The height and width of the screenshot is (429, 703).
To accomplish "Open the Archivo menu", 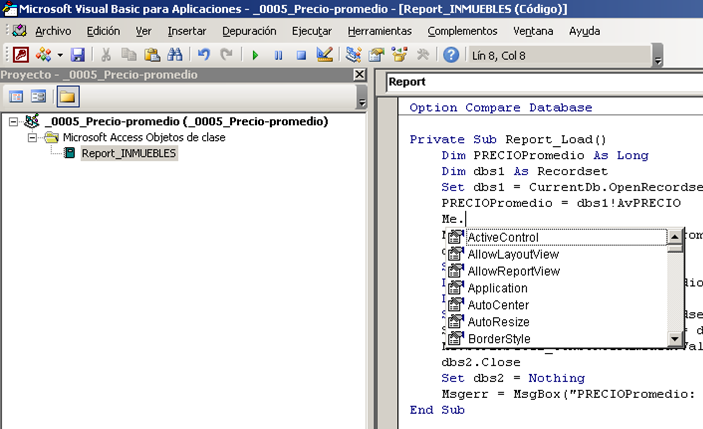I will (x=53, y=31).
